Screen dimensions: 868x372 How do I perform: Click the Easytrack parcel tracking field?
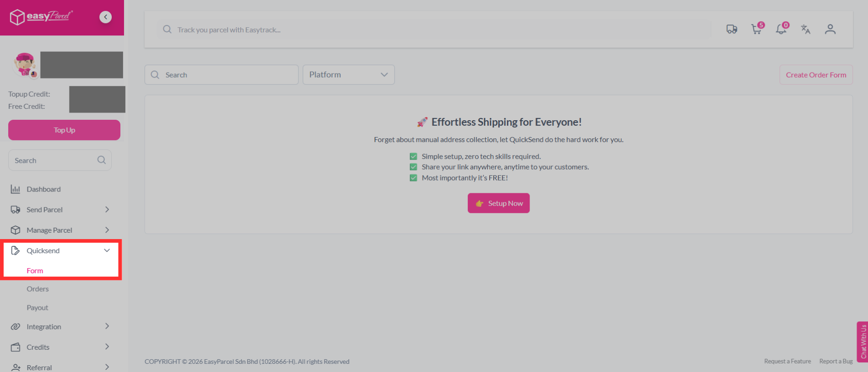tap(434, 29)
